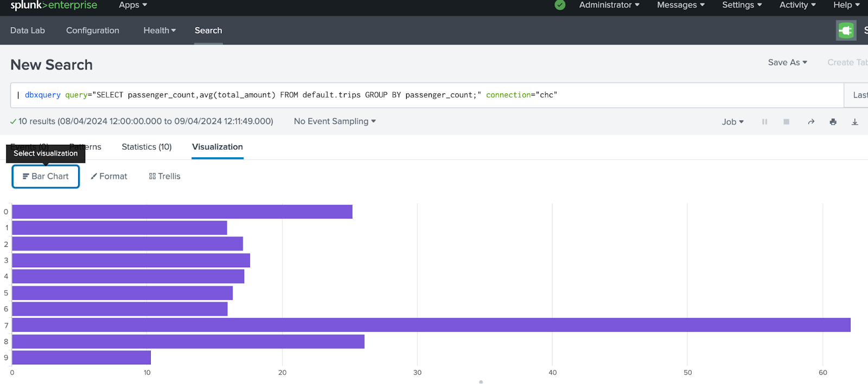868x384 pixels.
Task: Print the search results
Action: (x=833, y=122)
